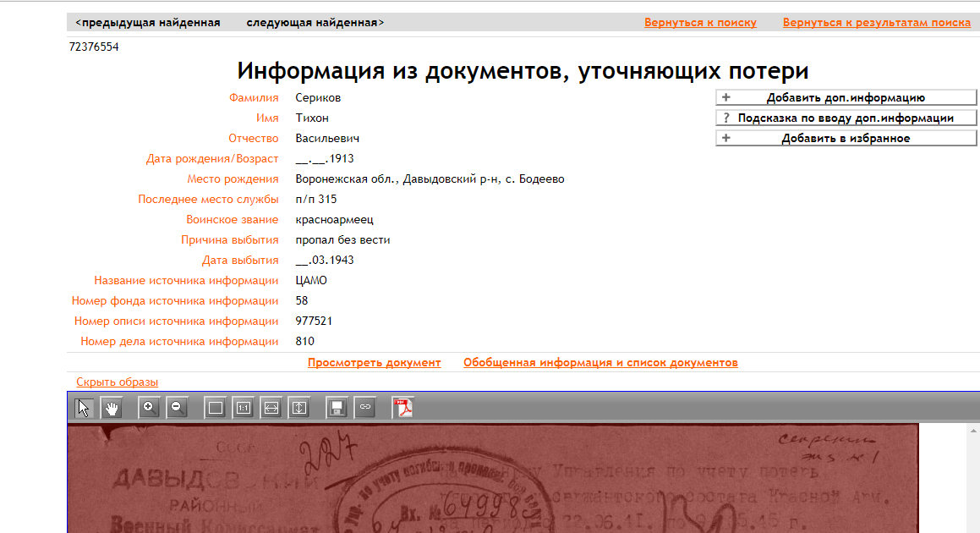Viewport: 980px width, 533px height.
Task: Click heading Информация из документов, уточняющих потери
Action: coord(523,71)
